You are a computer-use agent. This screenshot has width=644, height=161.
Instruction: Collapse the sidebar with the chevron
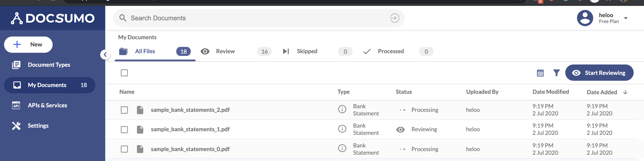pos(105,54)
